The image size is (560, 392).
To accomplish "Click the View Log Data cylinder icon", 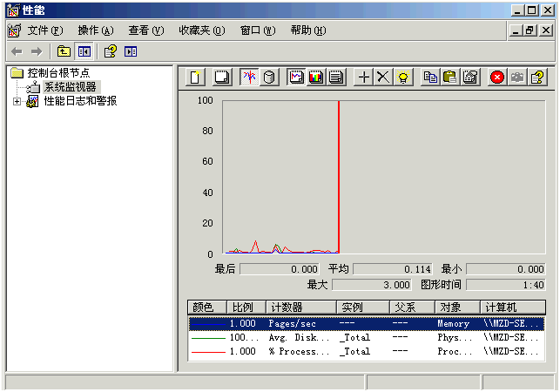I will pos(269,77).
